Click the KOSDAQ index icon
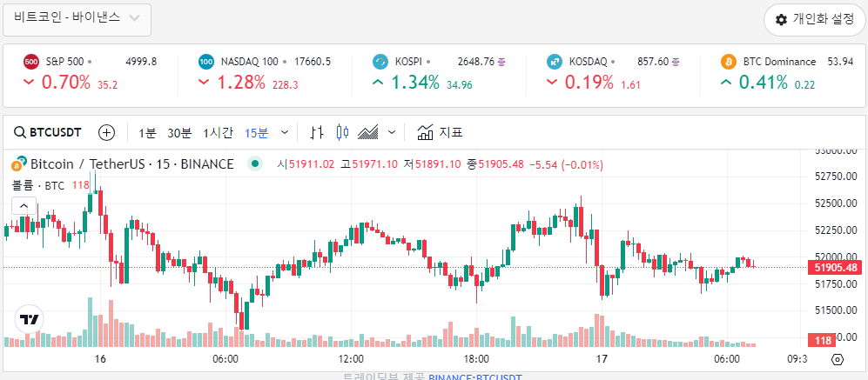The image size is (868, 380). click(x=555, y=62)
